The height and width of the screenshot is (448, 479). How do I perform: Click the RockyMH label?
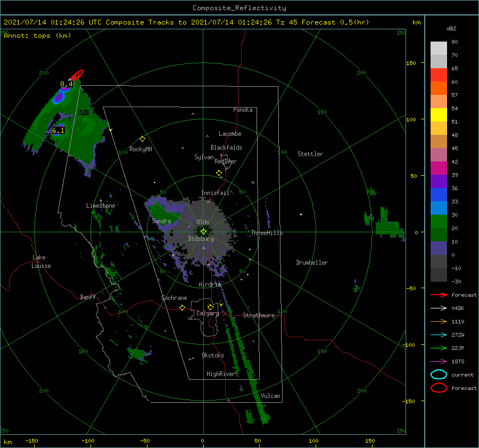point(141,149)
